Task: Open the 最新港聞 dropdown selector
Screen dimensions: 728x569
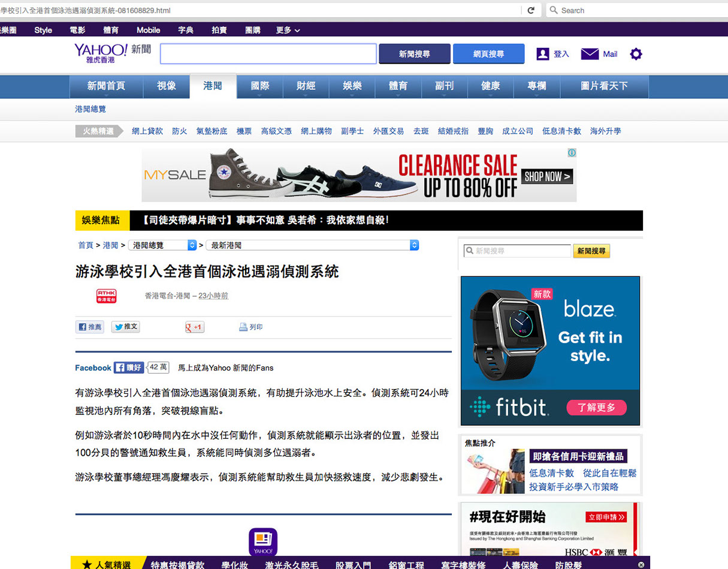Action: tap(414, 245)
